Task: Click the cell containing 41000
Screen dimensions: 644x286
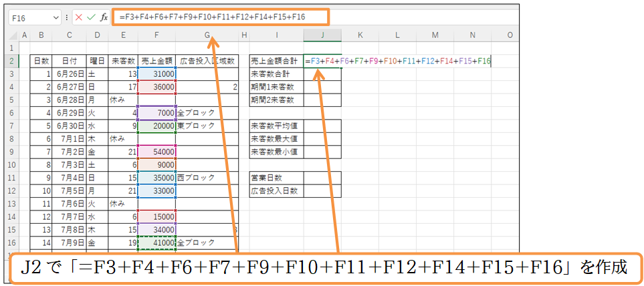Action: (x=156, y=243)
